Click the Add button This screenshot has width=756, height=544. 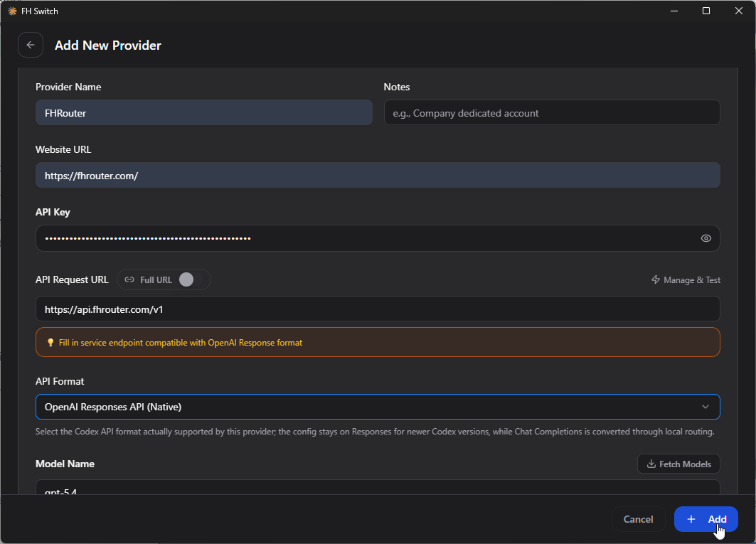(x=706, y=519)
